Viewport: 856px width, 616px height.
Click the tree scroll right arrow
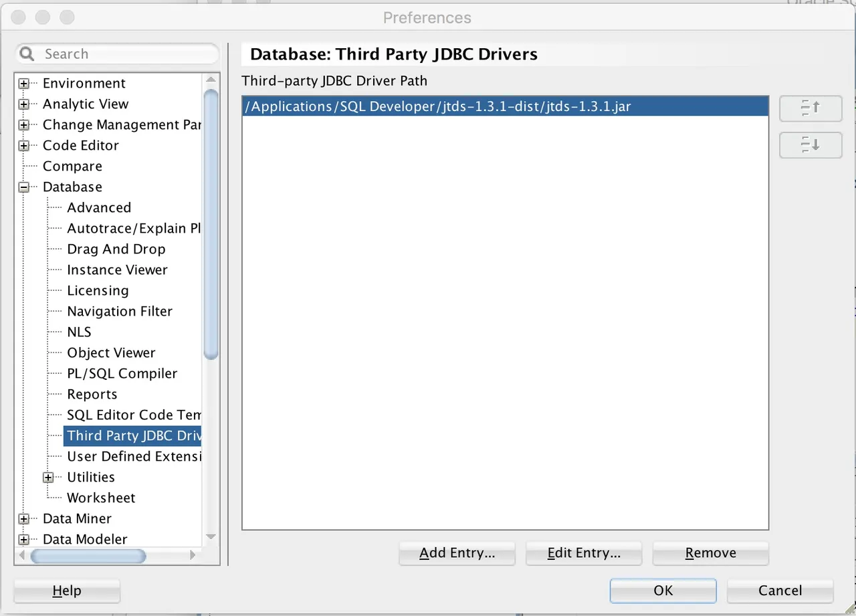193,555
